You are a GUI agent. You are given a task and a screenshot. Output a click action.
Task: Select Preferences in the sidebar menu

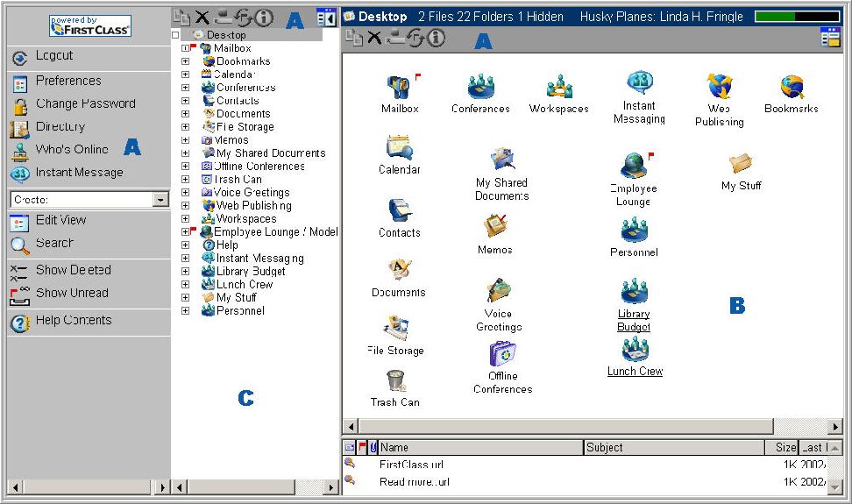point(68,81)
